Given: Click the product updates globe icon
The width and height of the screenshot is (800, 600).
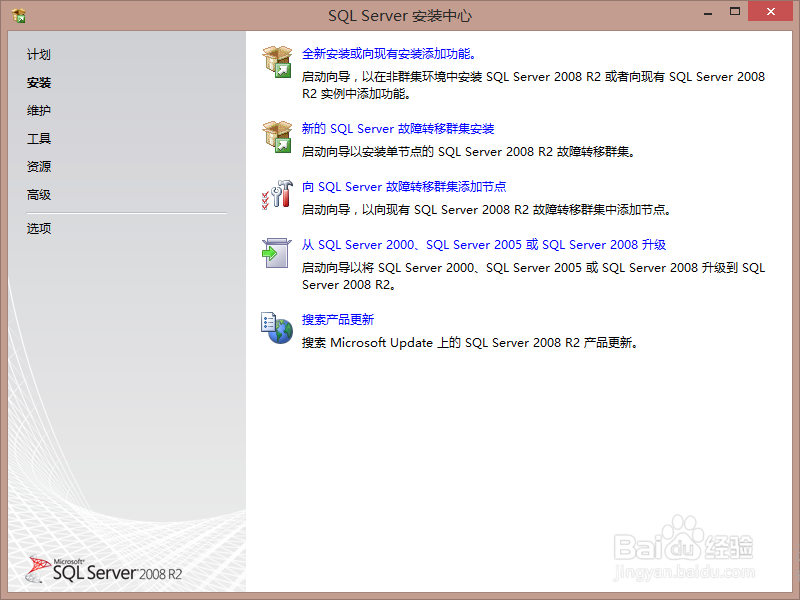Looking at the screenshot, I should click(x=277, y=328).
